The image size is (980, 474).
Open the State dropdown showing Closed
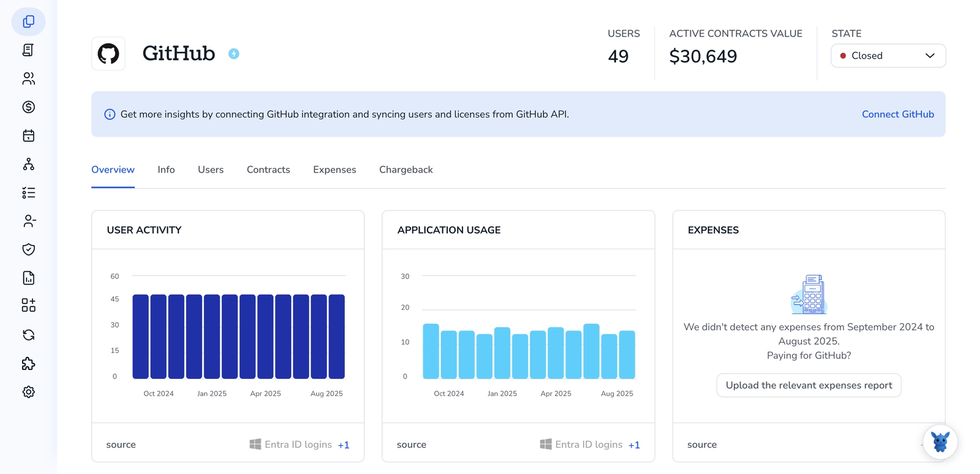click(x=888, y=56)
